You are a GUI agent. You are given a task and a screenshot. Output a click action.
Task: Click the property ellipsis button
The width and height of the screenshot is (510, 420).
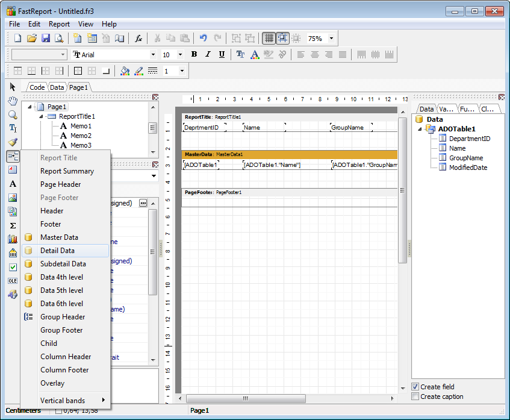coord(143,203)
